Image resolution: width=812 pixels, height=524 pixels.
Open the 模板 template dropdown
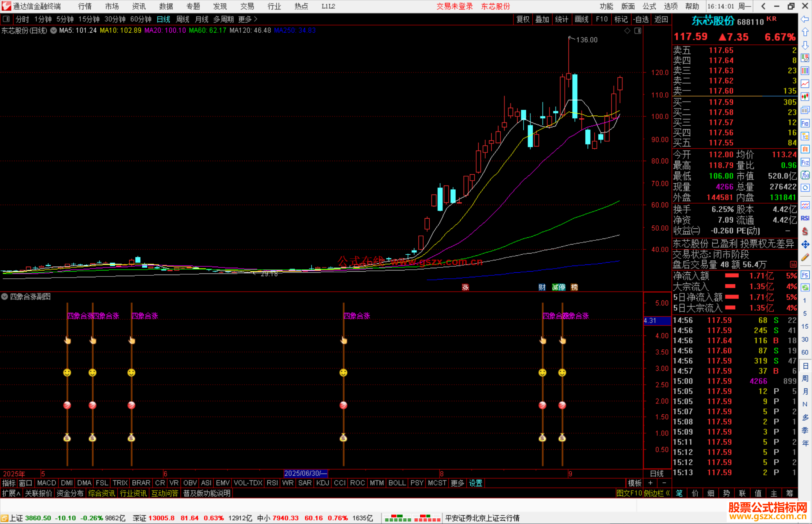tap(635, 483)
